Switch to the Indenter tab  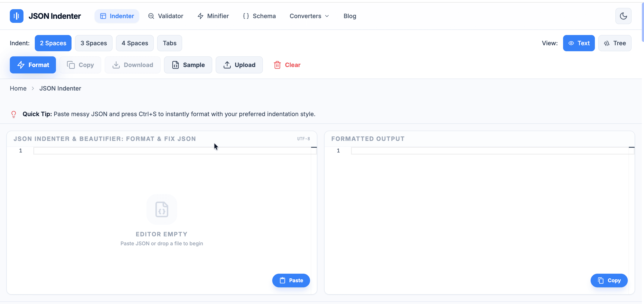click(x=117, y=16)
